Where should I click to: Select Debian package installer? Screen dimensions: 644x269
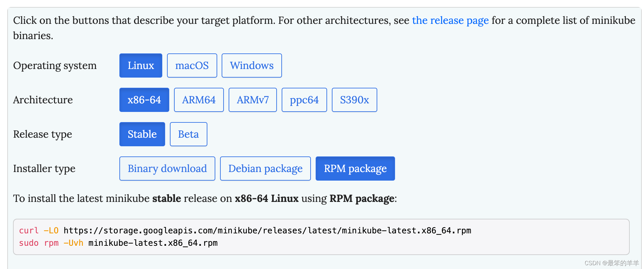click(265, 169)
